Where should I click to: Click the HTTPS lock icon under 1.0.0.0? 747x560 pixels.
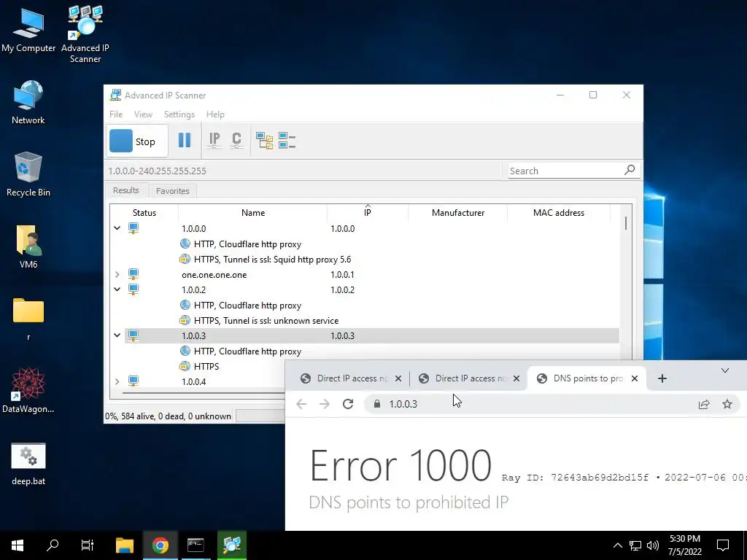[x=185, y=259]
